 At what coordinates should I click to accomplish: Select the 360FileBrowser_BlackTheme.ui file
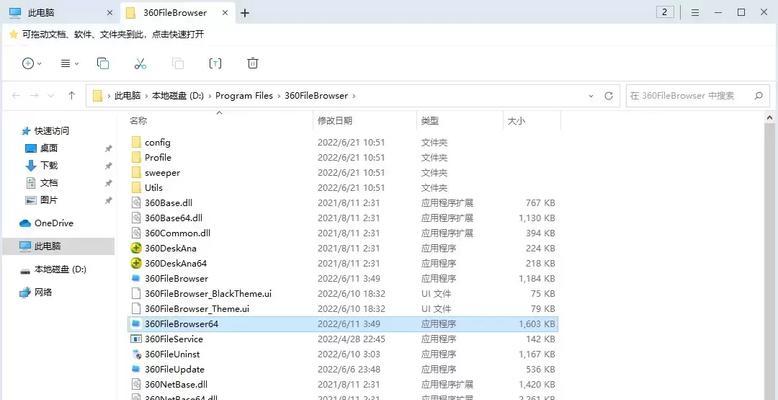click(343, 294)
